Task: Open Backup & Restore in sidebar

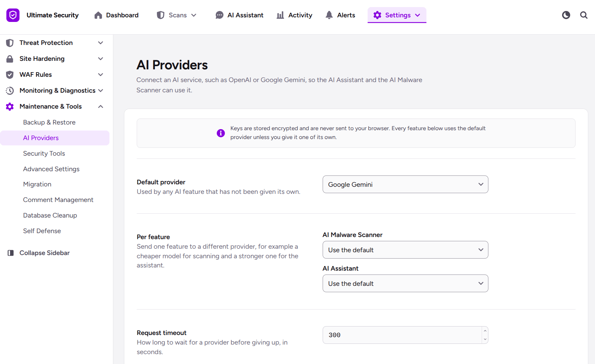Action: click(49, 122)
